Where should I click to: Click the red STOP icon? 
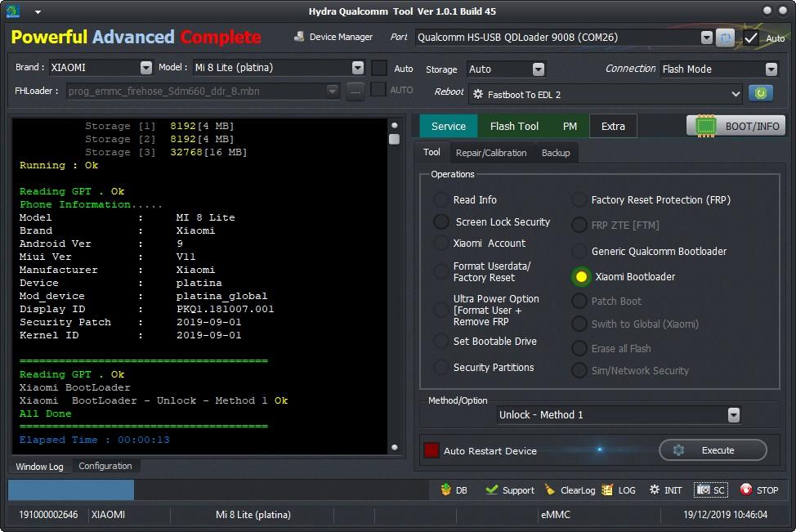pyautogui.click(x=746, y=490)
